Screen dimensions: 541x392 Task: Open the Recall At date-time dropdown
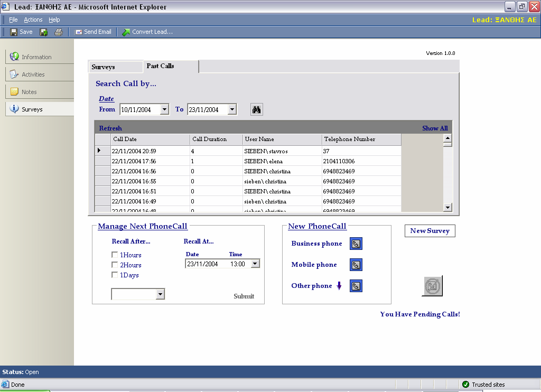(255, 264)
